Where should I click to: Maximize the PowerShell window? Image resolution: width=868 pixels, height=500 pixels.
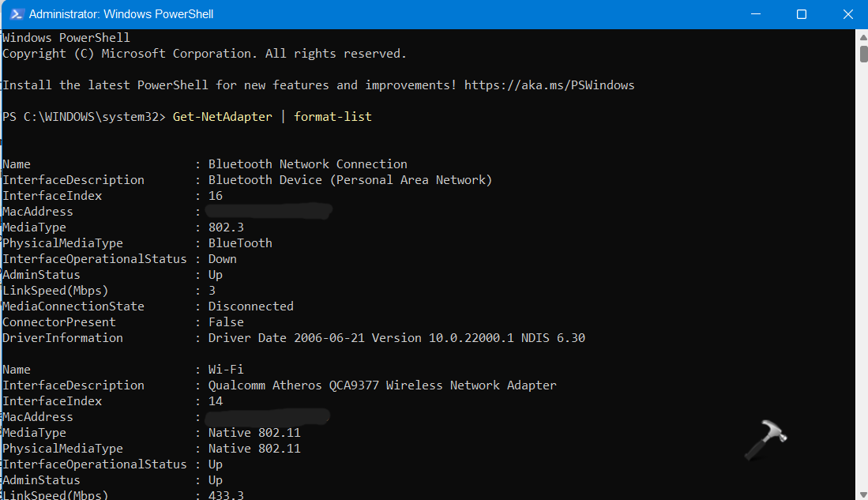[x=802, y=13]
